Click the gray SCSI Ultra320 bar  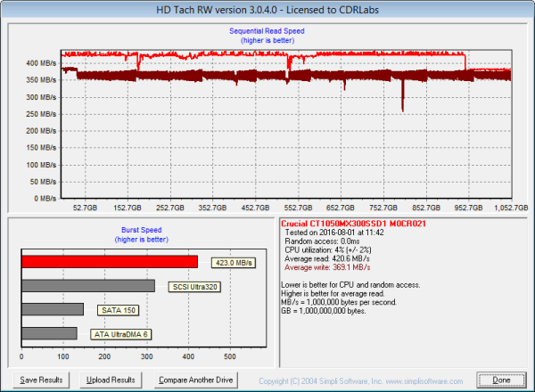88,286
